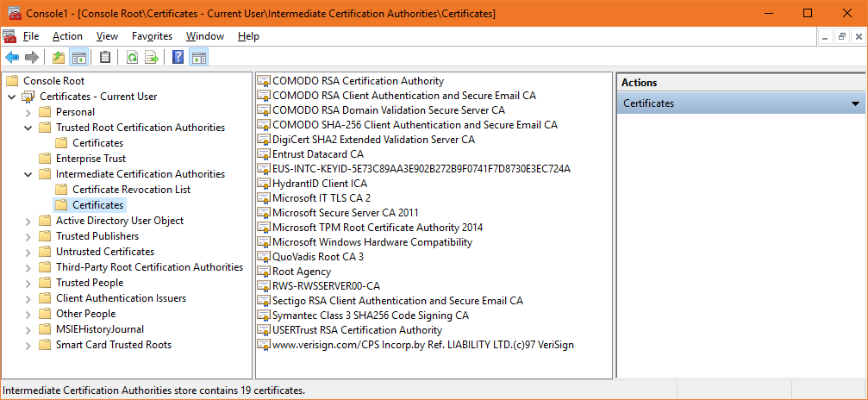
Task: Click certificate icon of Entrust Datacard CA
Action: pyautogui.click(x=264, y=154)
